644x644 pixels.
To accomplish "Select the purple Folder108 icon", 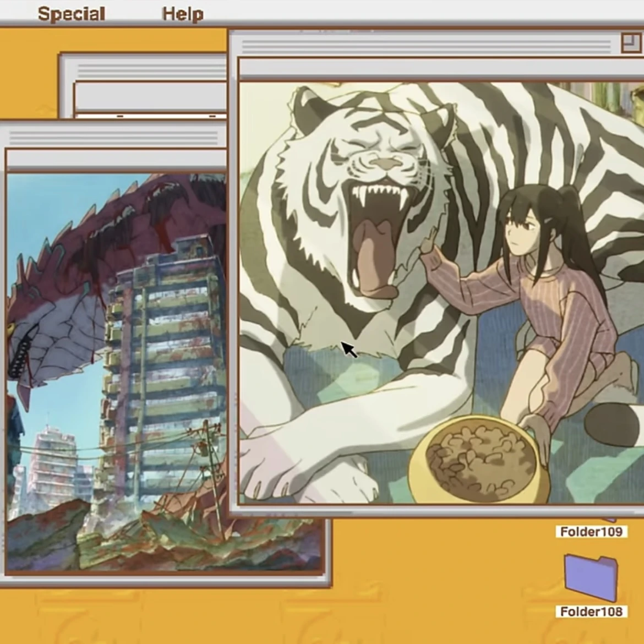I will [x=591, y=577].
